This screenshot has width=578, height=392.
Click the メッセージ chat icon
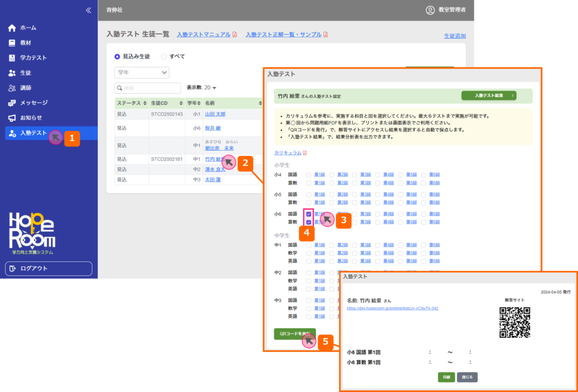[x=12, y=103]
